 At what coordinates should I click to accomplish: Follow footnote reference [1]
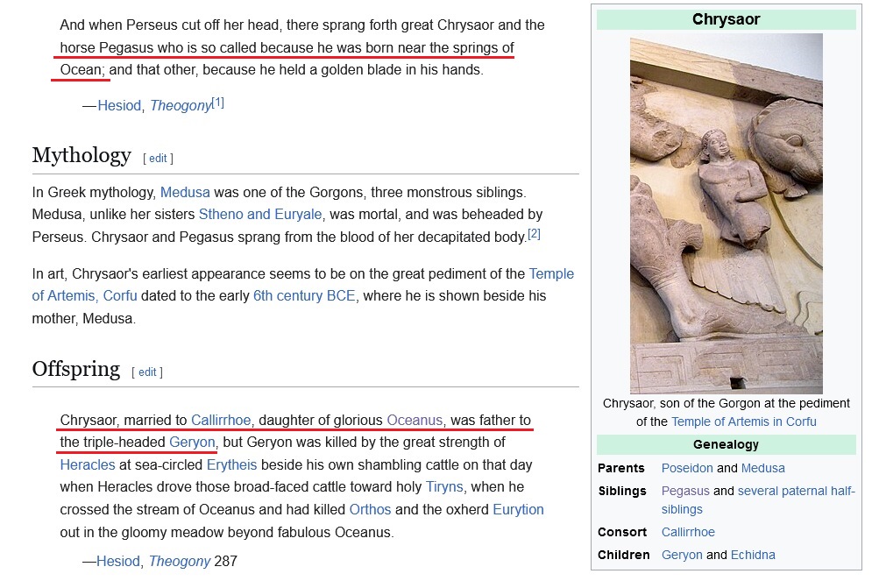coord(217,103)
